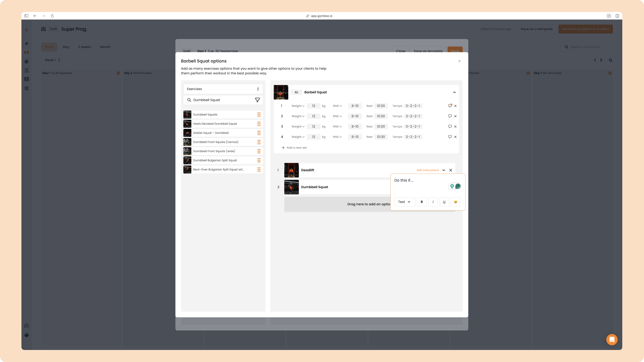Delete set 2 with its X icon
Screen dimensions: 644x362
click(455, 116)
